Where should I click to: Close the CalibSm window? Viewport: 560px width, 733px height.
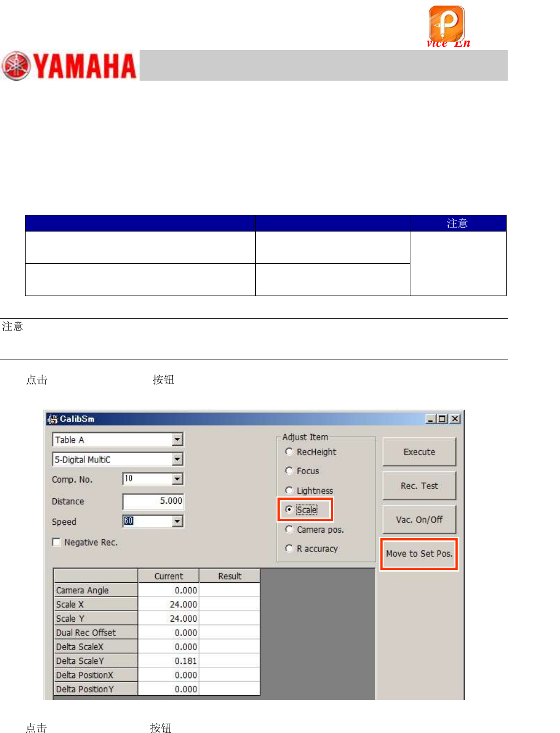tap(455, 419)
